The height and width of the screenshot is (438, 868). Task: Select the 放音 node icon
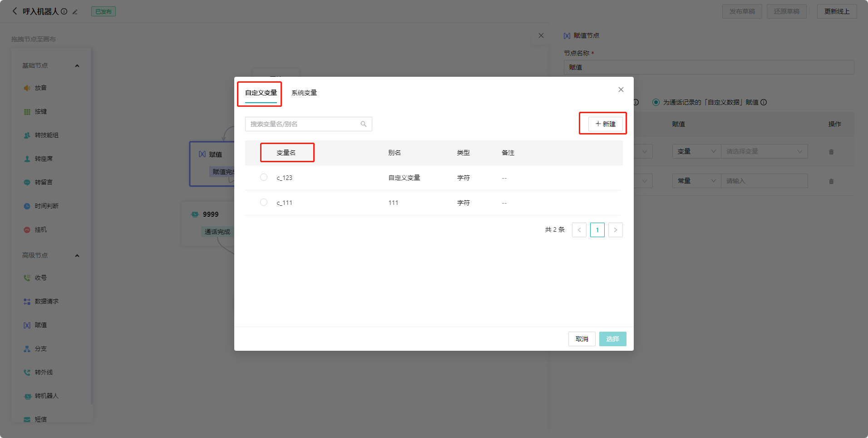click(27, 88)
